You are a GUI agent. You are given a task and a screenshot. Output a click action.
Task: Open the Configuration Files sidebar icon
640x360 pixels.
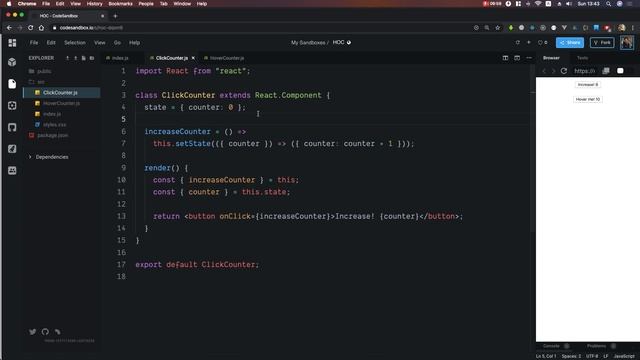click(12, 105)
